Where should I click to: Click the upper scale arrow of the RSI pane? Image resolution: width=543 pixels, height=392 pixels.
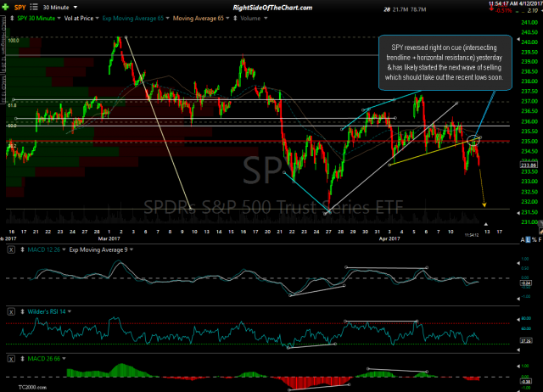518,319
